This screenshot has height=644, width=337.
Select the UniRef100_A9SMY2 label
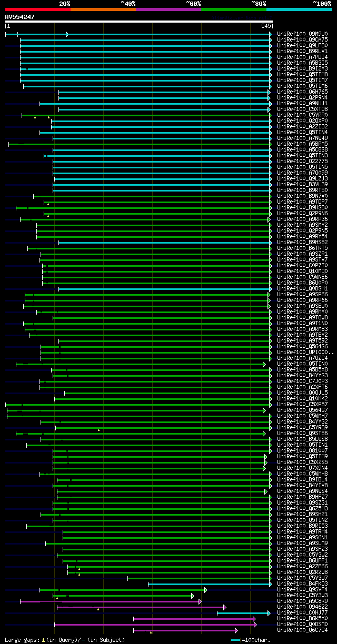[302, 225]
